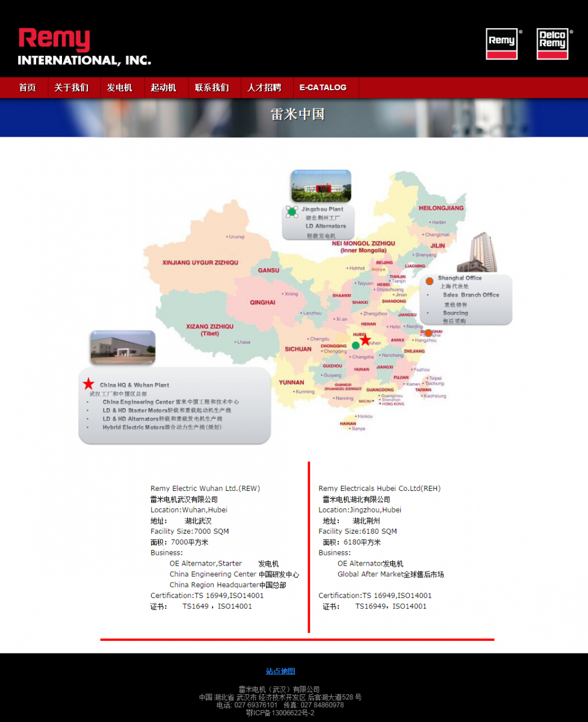This screenshot has height=722, width=588.
Task: Click the green icon beside Jingzhou Plant label
Action: click(x=292, y=211)
